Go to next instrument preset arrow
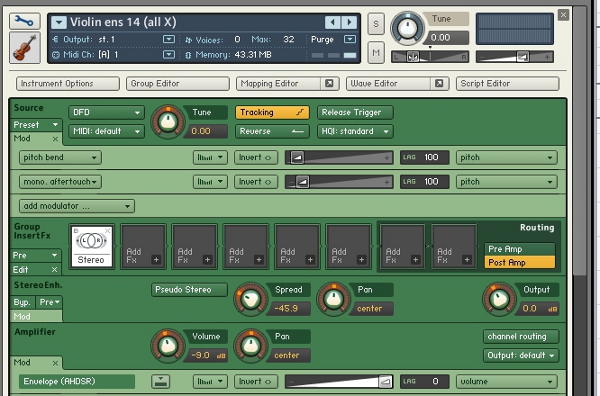The image size is (600, 396). tap(349, 22)
